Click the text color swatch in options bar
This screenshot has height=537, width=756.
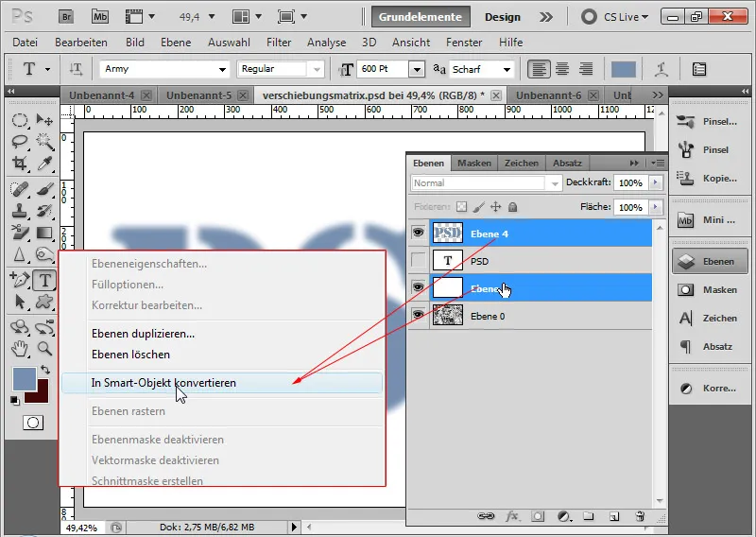pos(623,69)
